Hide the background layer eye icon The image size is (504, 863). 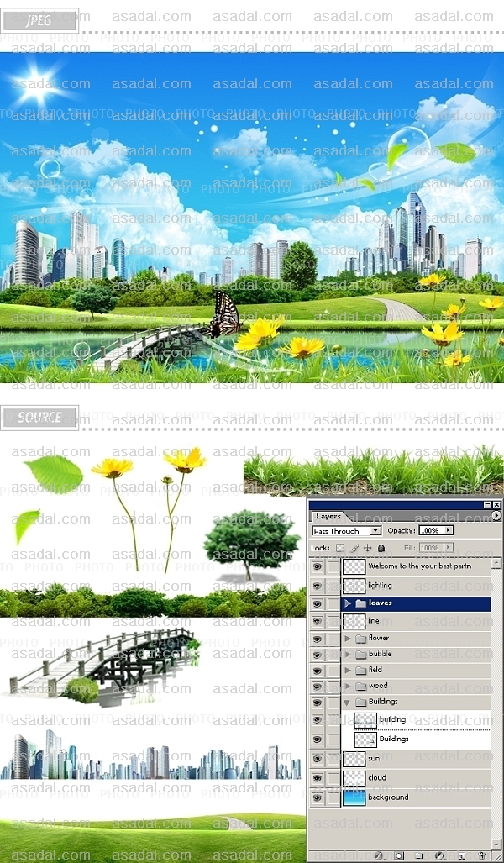tap(317, 797)
